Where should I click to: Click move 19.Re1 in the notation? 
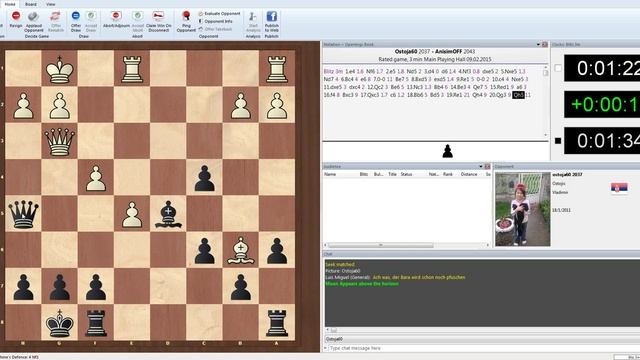pos(454,95)
